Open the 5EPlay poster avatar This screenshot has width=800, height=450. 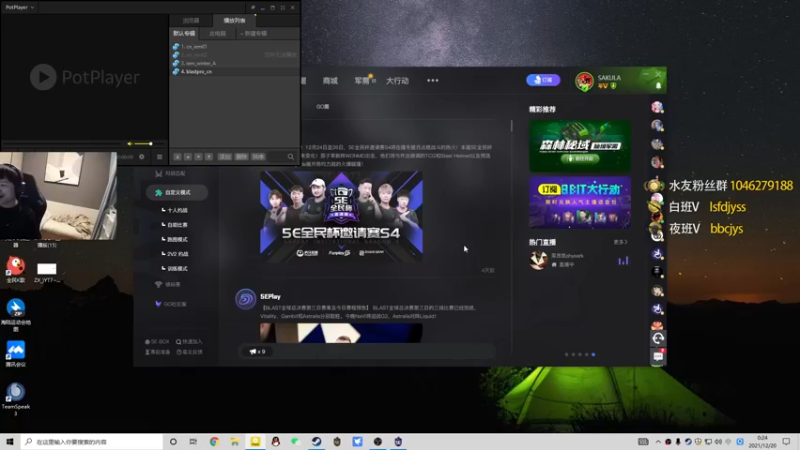coord(245,299)
